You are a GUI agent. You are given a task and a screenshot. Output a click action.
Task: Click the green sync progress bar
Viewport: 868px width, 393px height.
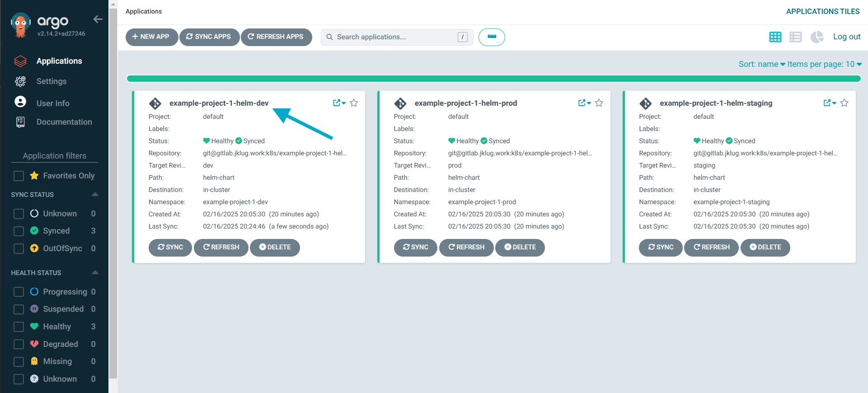(x=493, y=79)
